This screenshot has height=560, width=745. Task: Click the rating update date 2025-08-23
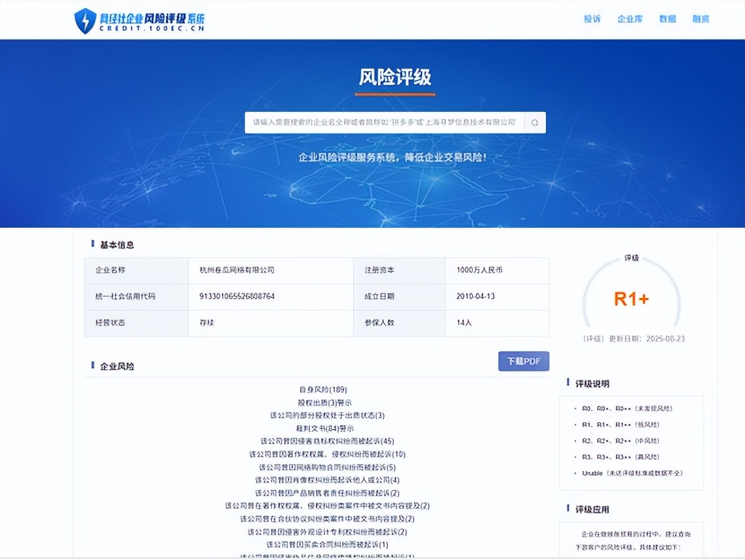click(665, 339)
